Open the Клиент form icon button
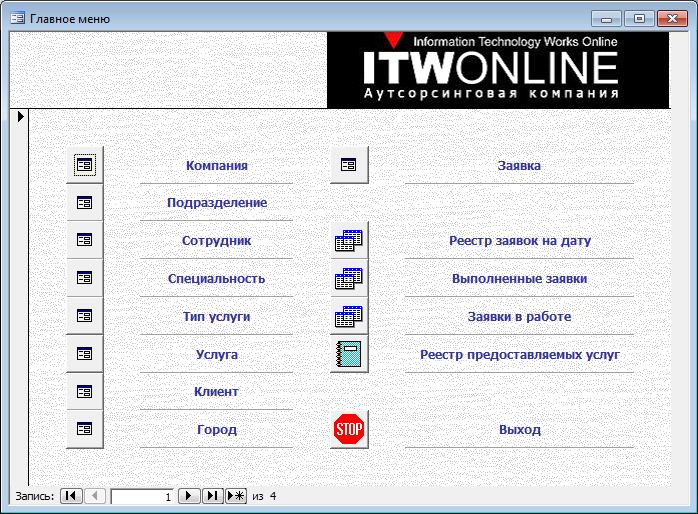The image size is (698, 514). point(85,391)
